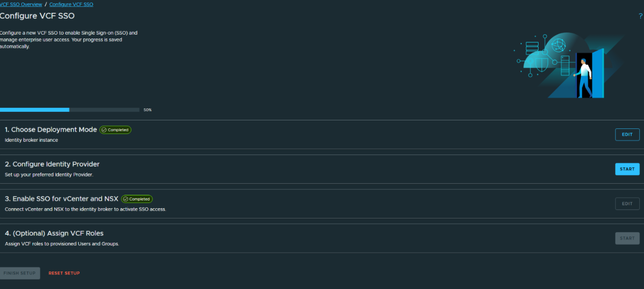
Task: Click the setup progress bar
Action: pos(70,110)
